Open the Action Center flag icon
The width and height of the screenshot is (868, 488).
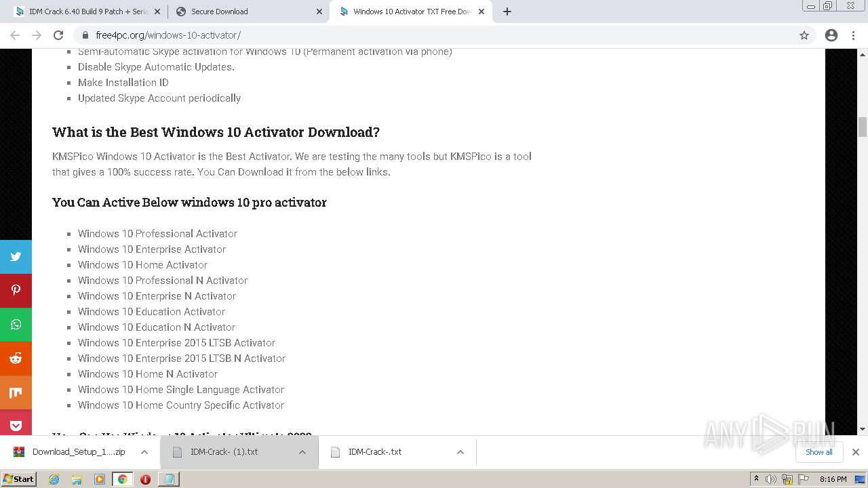click(x=804, y=479)
